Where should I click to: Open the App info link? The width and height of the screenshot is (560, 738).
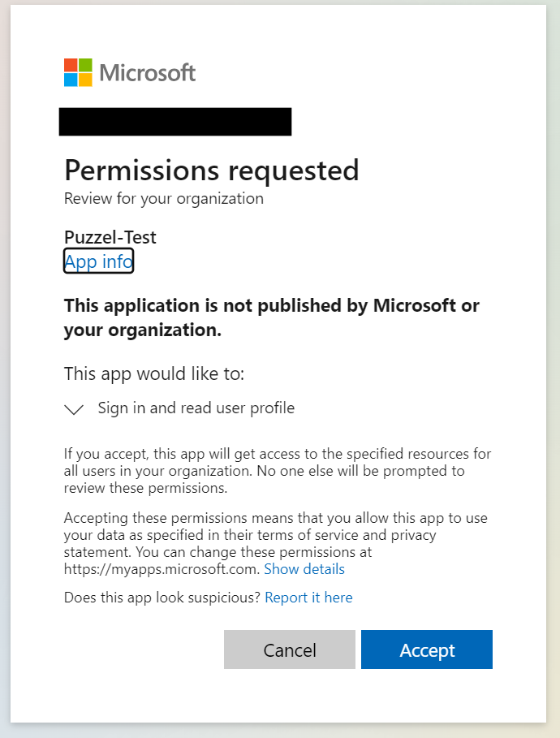click(97, 261)
